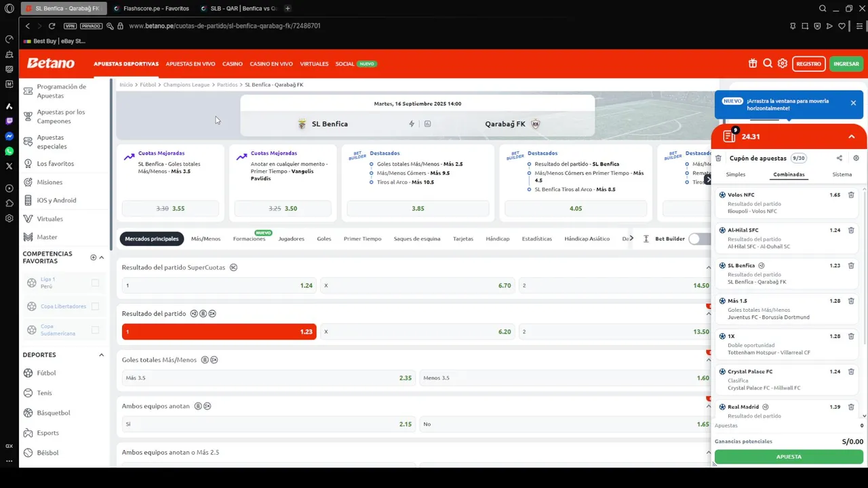Close the blue drag-window tooltip
This screenshot has width=868, height=488.
click(853, 103)
